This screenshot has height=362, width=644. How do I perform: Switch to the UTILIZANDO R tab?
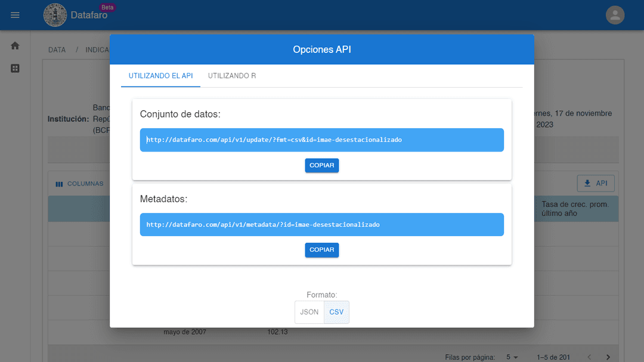click(x=231, y=76)
